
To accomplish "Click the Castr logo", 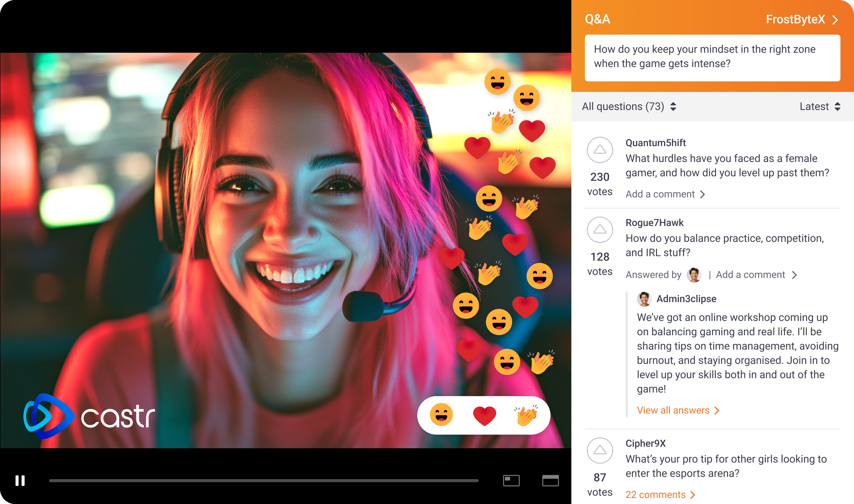I will (x=89, y=416).
